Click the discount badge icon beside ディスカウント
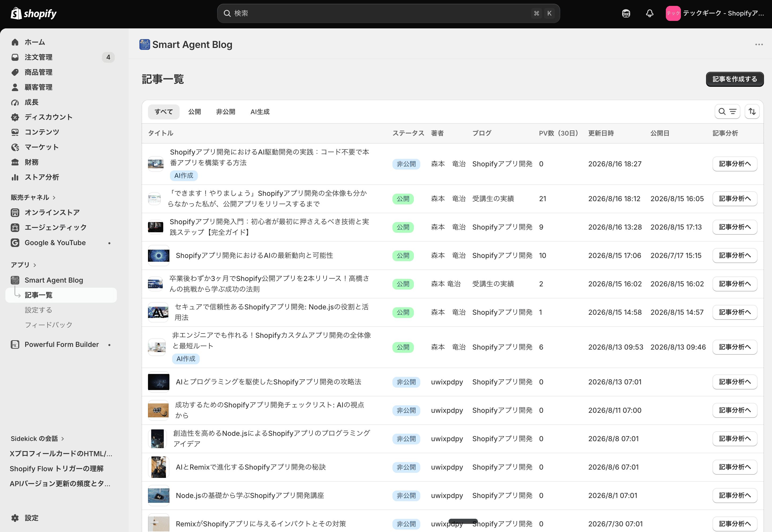 coord(15,117)
